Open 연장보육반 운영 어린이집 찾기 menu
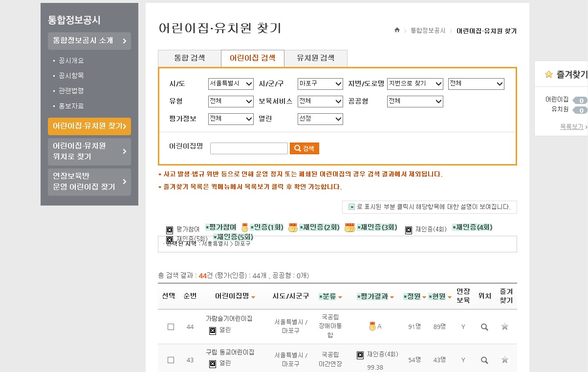 coord(89,182)
